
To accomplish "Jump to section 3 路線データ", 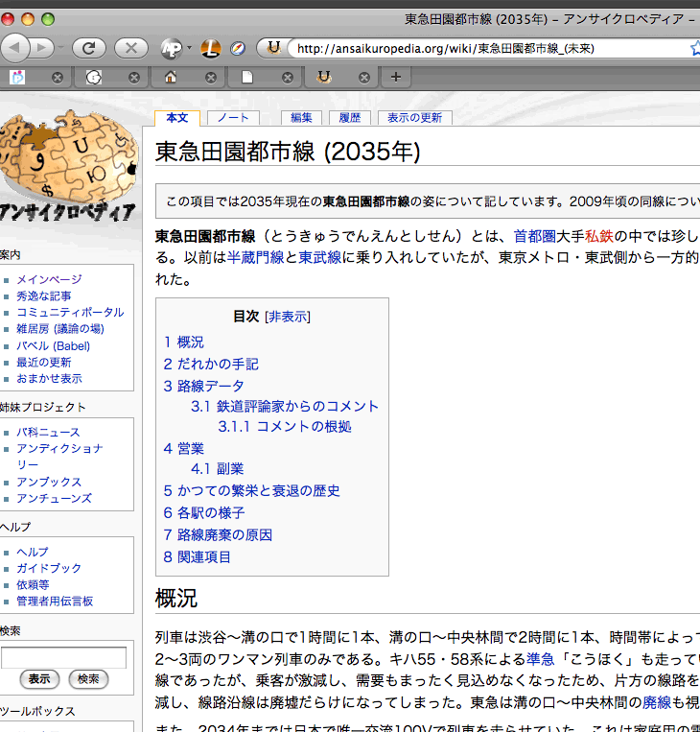I will coord(203,386).
